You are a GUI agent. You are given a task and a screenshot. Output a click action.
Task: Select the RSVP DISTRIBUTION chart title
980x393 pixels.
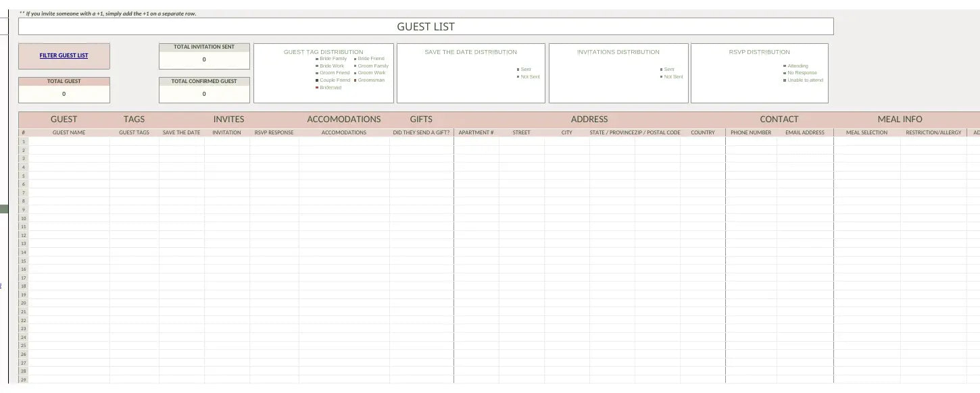pos(759,52)
